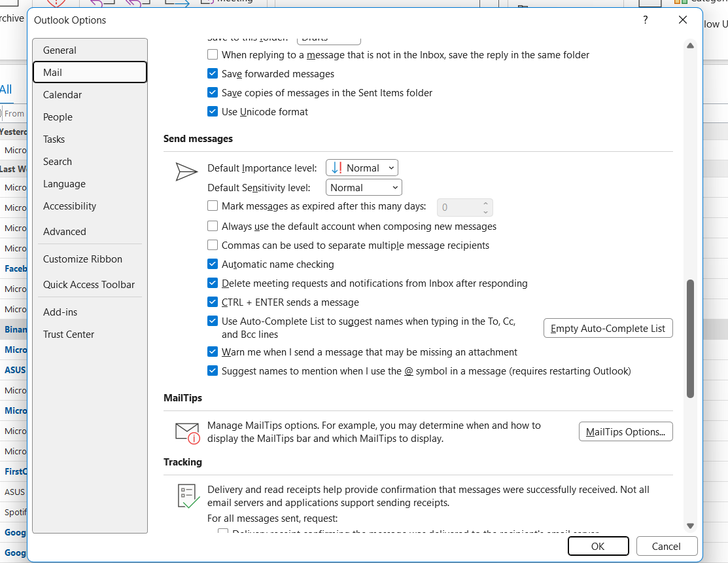This screenshot has height=563, width=728.
Task: Confirm settings with the OK button
Action: click(598, 546)
